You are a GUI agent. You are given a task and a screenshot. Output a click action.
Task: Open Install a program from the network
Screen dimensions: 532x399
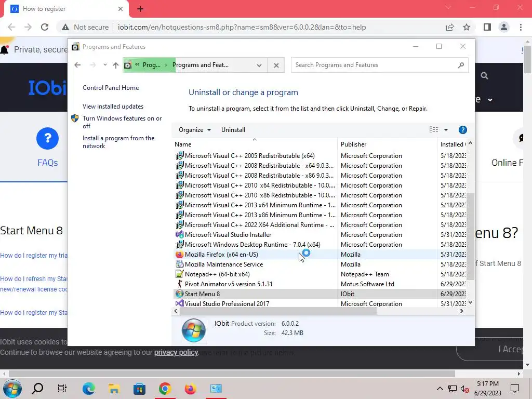point(118,142)
